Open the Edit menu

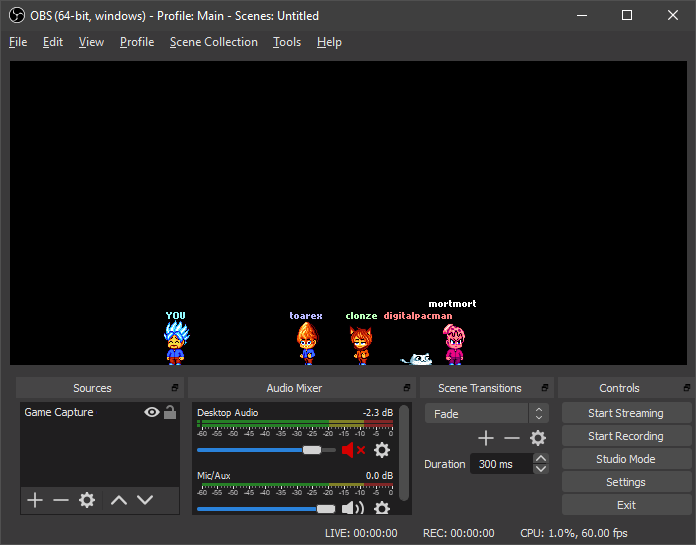click(x=52, y=42)
